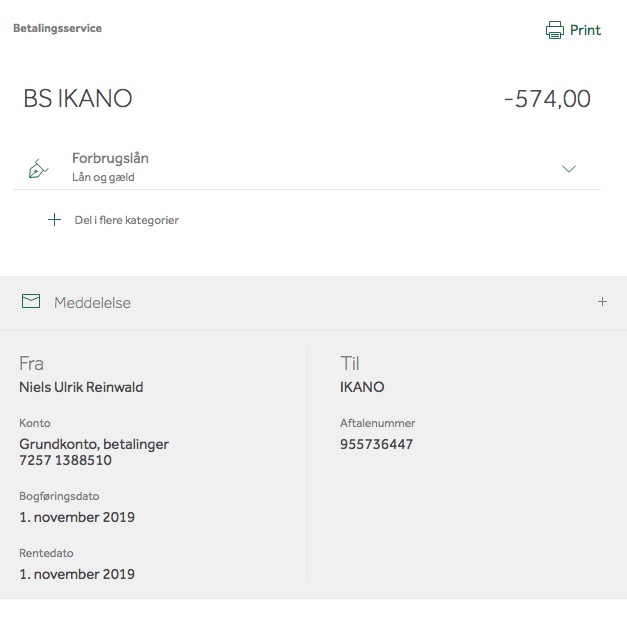Click the Grundkonto, betalinger account text
The image size is (627, 643).
pos(94,444)
